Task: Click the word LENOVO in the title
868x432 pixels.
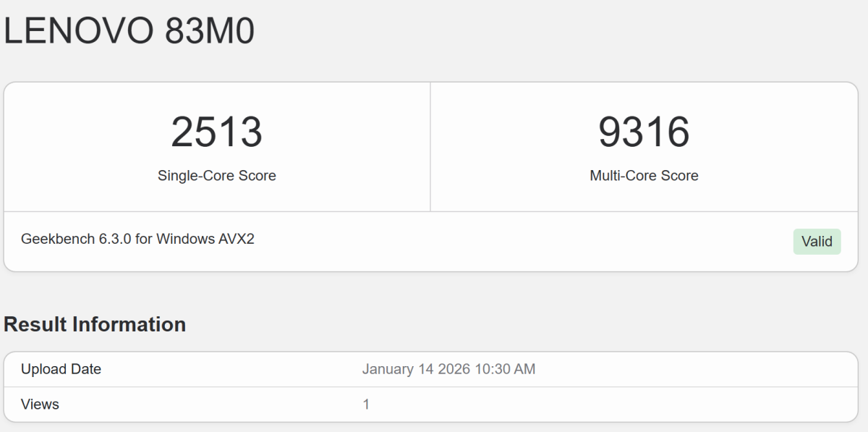Action: tap(78, 31)
